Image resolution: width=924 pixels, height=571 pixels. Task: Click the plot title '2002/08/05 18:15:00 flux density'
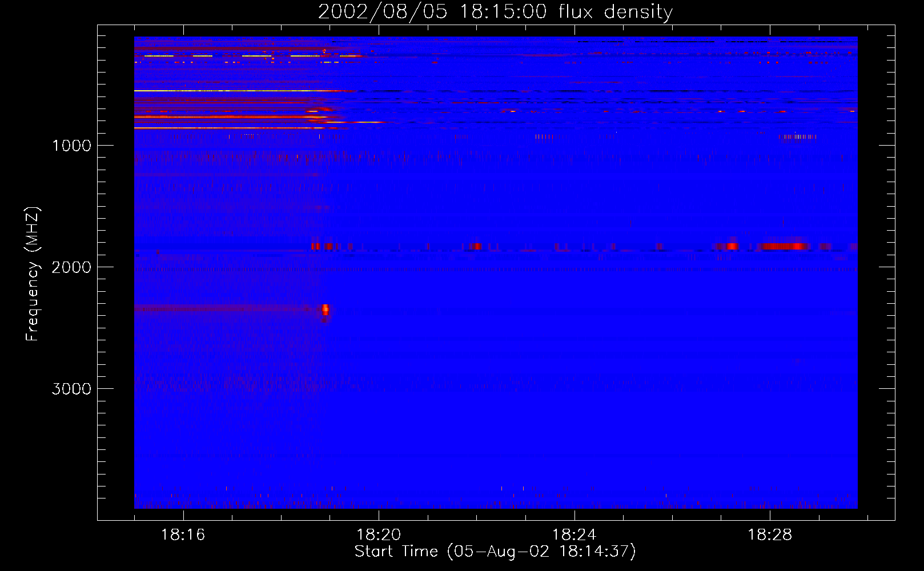[495, 11]
